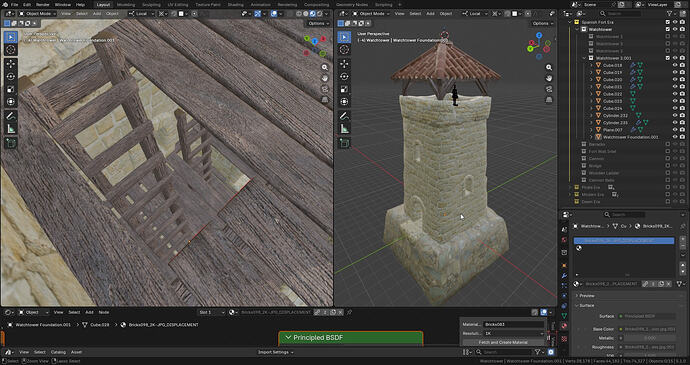Viewport: 690px width, 365px height.
Task: Select the Select Box tool in right viewport
Action: coord(345,37)
